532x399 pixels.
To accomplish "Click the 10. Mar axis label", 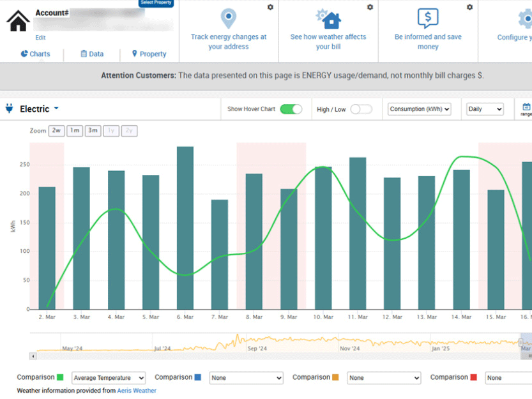I will 323,317.
